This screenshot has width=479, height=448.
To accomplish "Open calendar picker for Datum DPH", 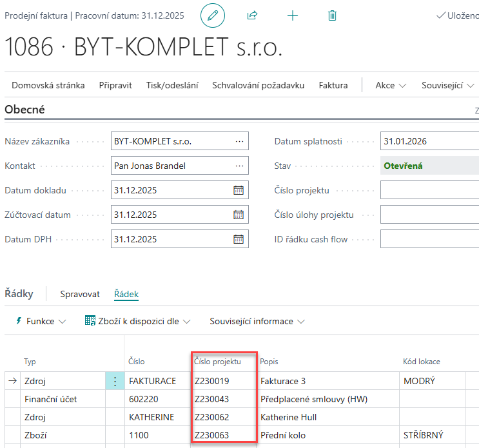I will point(239,239).
